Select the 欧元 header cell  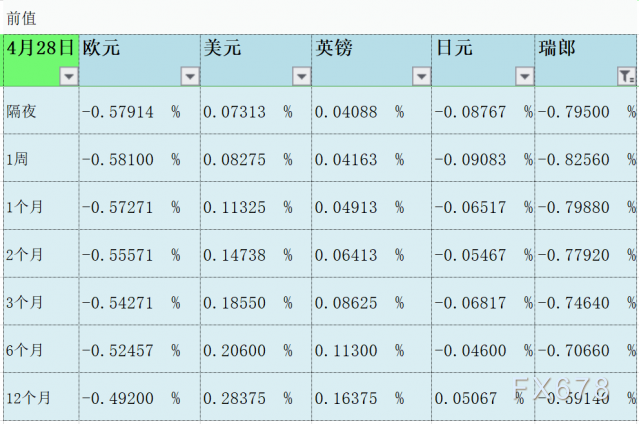140,60
